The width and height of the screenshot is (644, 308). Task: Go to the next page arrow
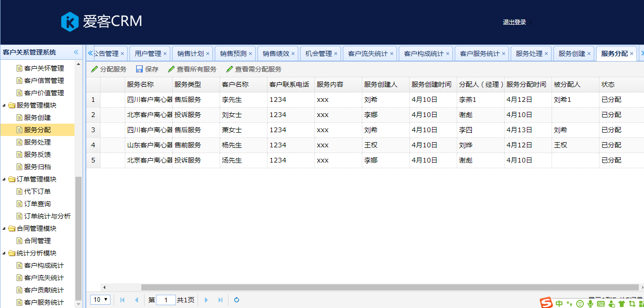(x=206, y=299)
